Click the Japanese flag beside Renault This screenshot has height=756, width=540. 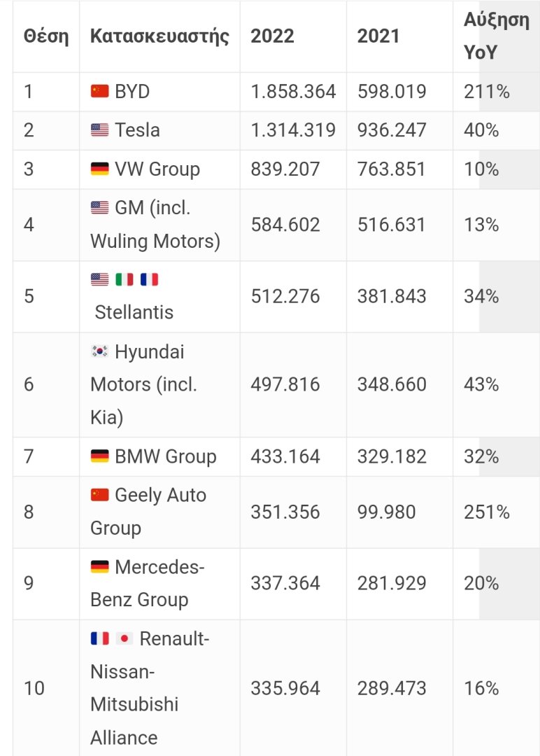[x=125, y=638]
